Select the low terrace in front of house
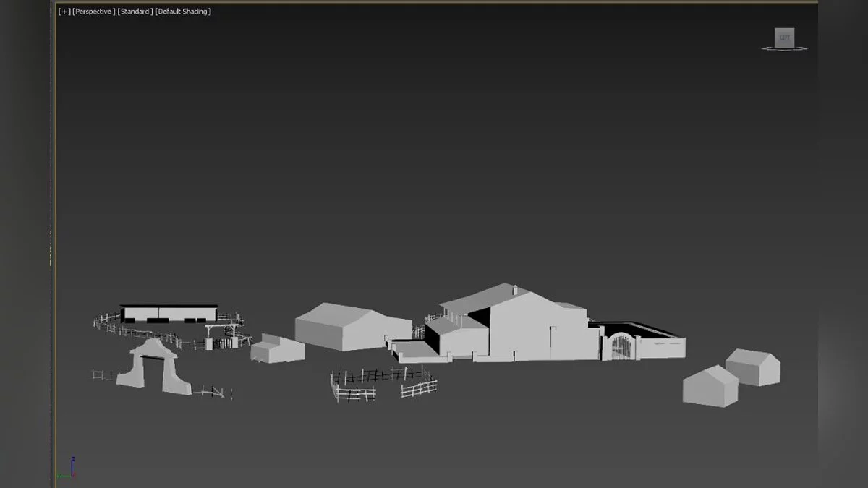 click(414, 351)
